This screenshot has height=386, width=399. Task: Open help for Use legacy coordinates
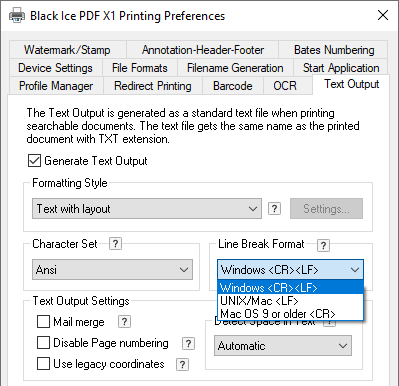(182, 364)
